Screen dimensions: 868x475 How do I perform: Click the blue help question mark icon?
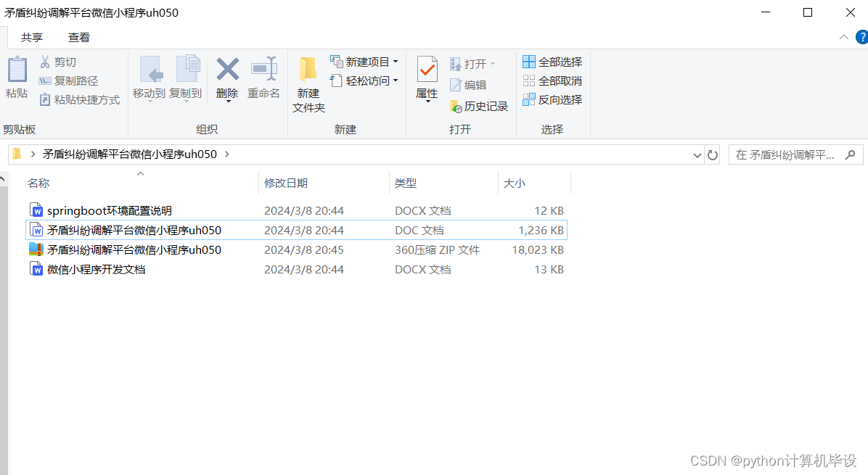862,37
